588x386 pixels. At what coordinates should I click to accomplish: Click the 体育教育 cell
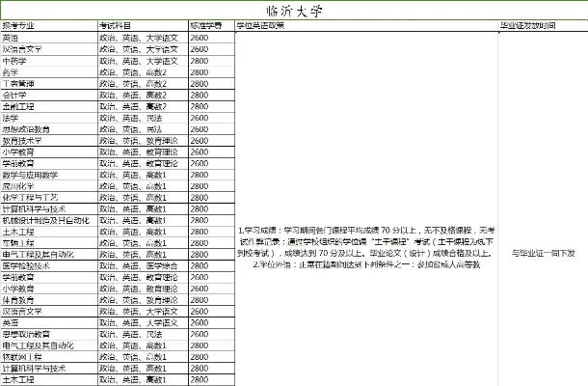coord(49,300)
